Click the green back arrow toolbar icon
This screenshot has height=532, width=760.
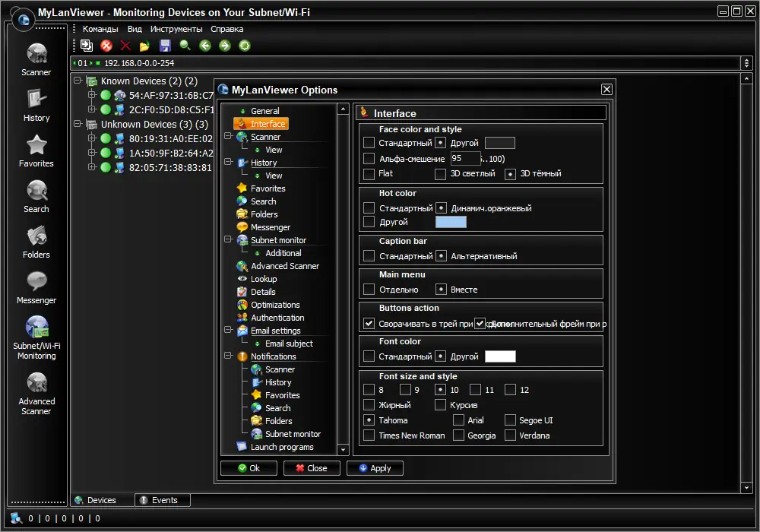click(x=205, y=46)
